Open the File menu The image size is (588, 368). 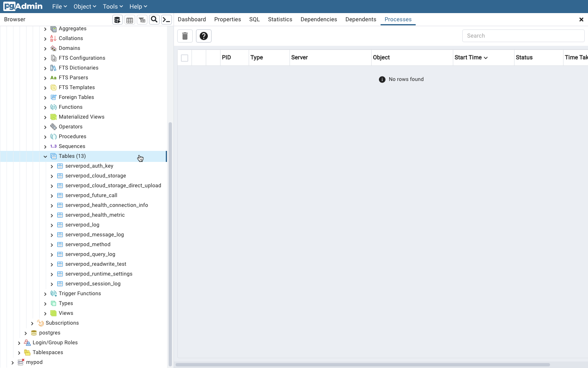pyautogui.click(x=59, y=7)
